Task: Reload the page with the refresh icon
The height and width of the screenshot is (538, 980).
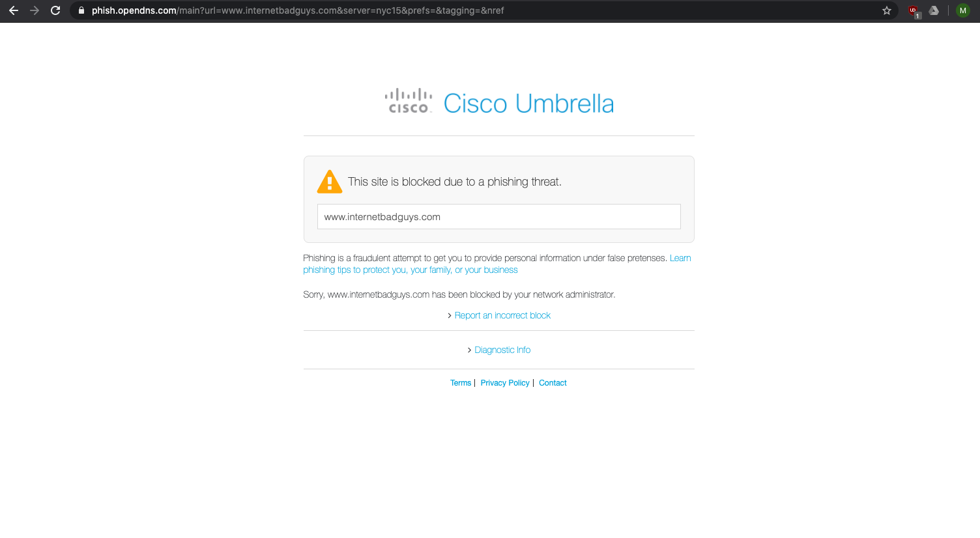Action: point(55,10)
